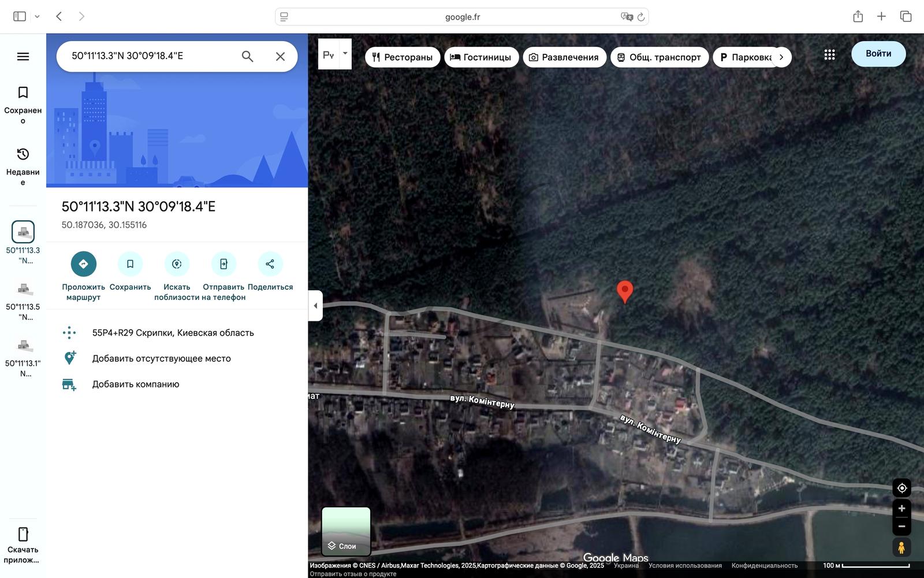Show my current location on map
This screenshot has width=924, height=578.
(x=901, y=488)
